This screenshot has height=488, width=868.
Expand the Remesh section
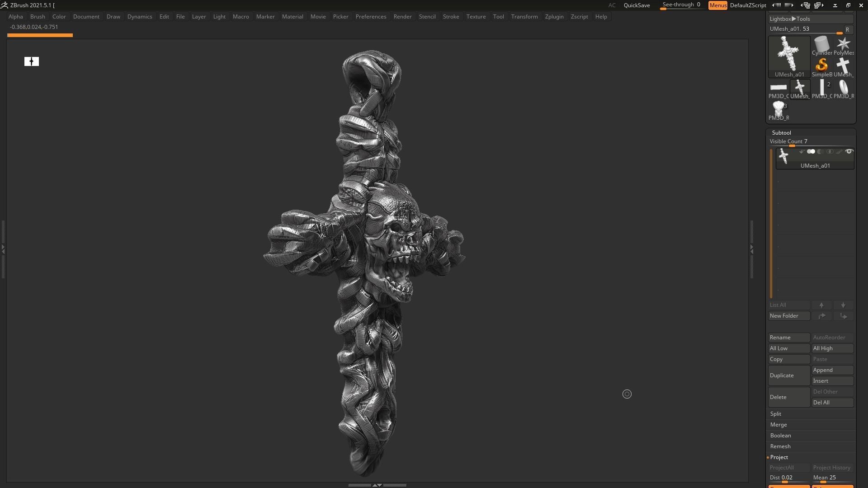click(780, 446)
